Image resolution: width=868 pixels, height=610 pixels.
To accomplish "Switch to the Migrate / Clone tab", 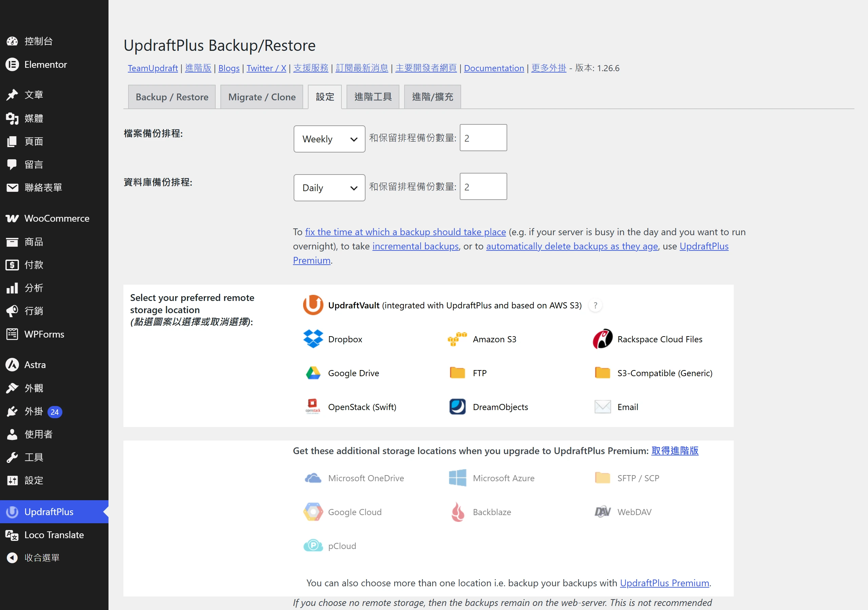I will point(262,97).
